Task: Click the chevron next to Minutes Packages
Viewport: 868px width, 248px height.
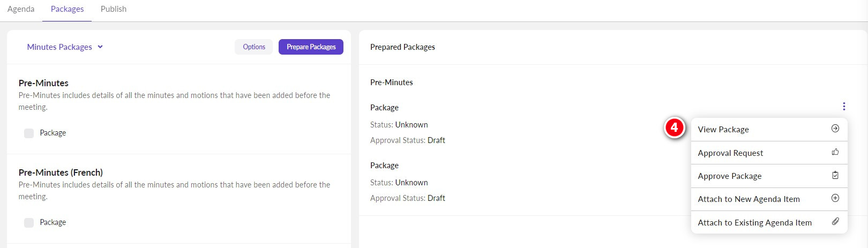Action: coord(100,47)
